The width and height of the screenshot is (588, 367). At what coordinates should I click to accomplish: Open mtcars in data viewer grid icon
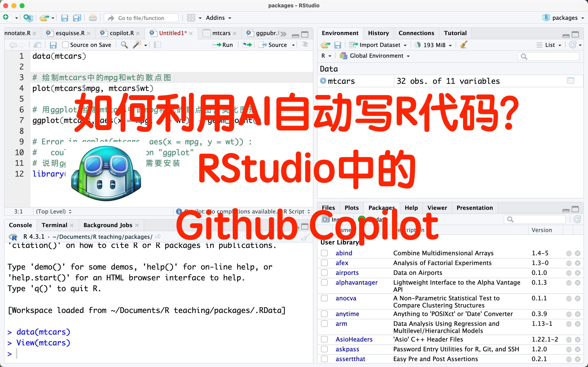point(570,81)
